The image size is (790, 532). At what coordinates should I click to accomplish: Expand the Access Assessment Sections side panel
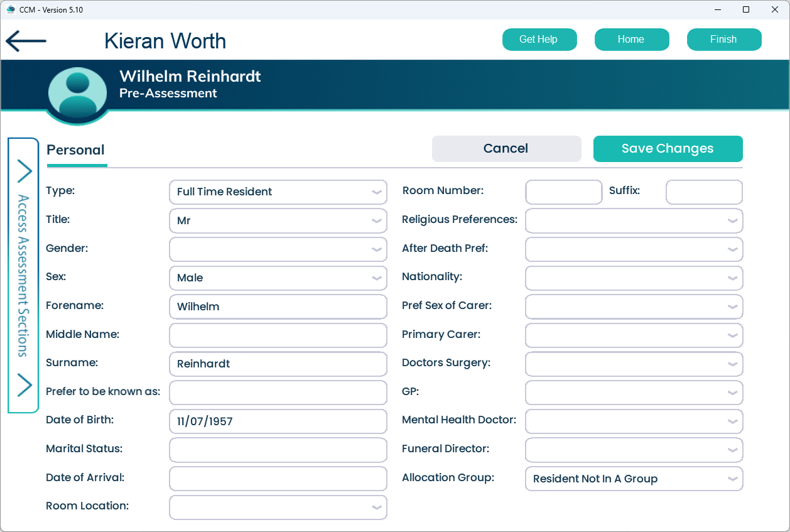pos(23,276)
